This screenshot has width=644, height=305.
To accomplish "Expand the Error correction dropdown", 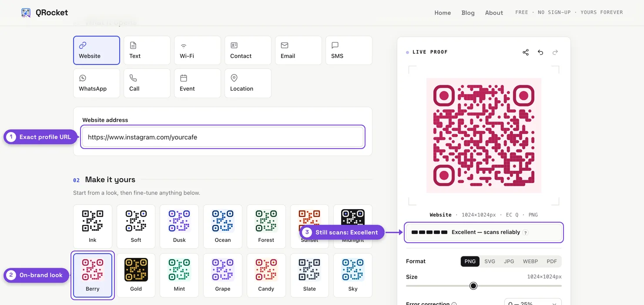I will [533, 302].
